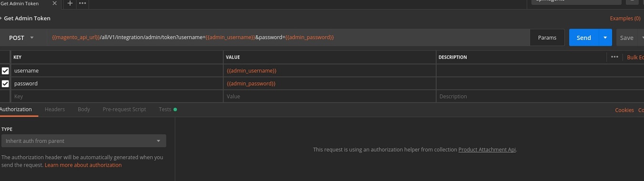Expand the Get Admin Token request description arrow
The width and height of the screenshot is (644, 181).
(1, 19)
